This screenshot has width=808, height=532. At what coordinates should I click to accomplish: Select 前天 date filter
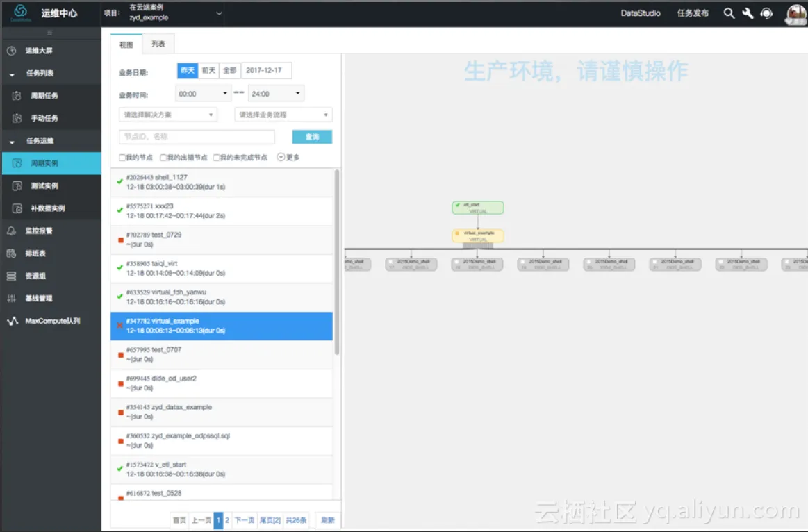pos(208,71)
